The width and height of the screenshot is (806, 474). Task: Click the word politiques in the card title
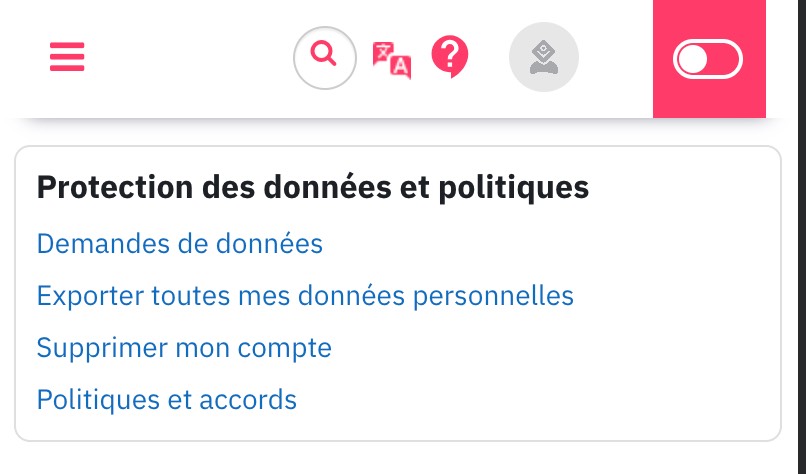[514, 187]
